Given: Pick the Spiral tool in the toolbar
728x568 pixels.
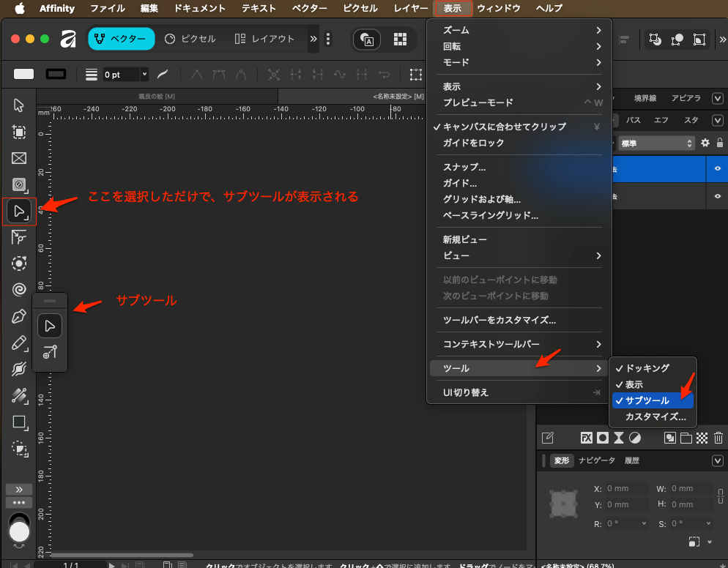Looking at the screenshot, I should [19, 290].
